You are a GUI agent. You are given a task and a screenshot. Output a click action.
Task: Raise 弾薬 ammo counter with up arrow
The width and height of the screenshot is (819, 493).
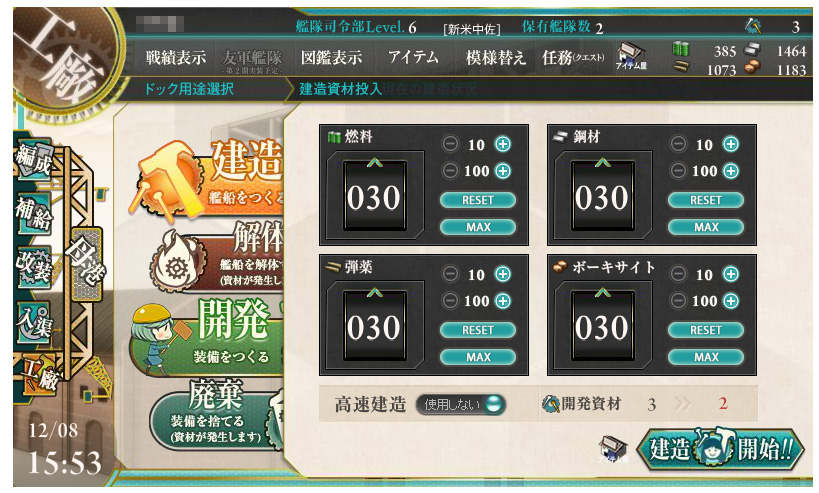[375, 292]
